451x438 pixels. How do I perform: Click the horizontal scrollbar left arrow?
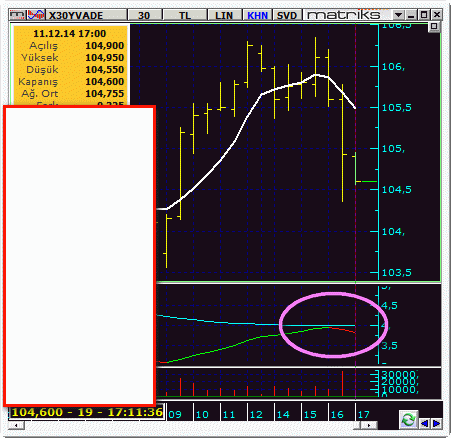point(16,425)
